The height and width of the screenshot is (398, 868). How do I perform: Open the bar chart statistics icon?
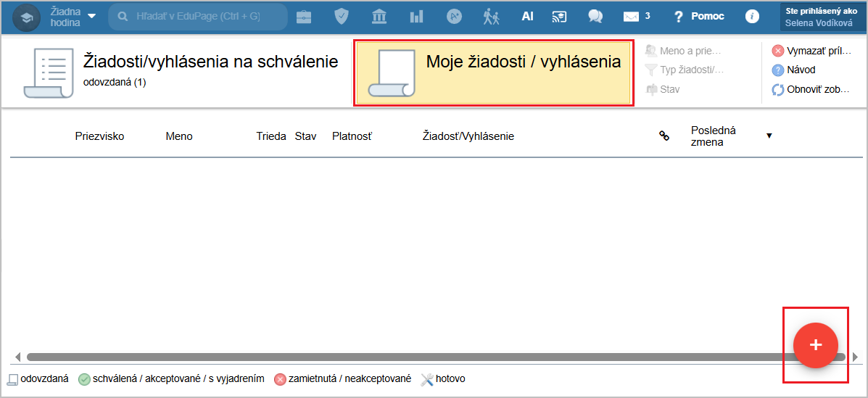click(x=416, y=16)
